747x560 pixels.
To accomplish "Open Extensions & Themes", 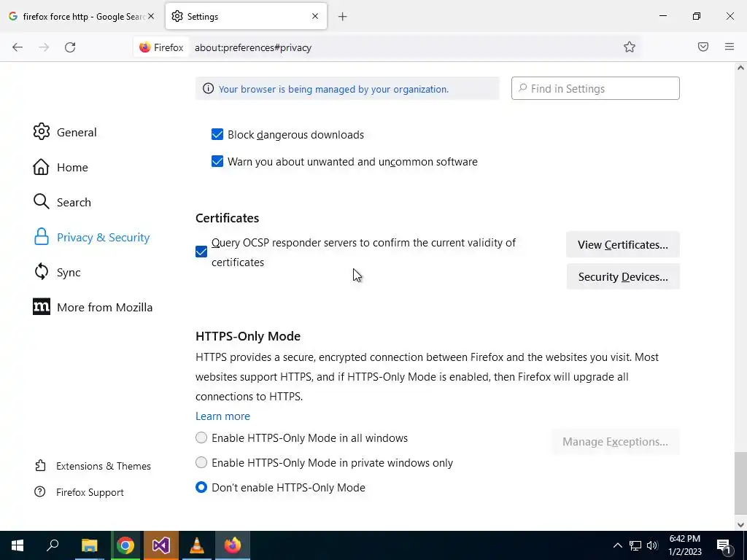I will point(93,466).
